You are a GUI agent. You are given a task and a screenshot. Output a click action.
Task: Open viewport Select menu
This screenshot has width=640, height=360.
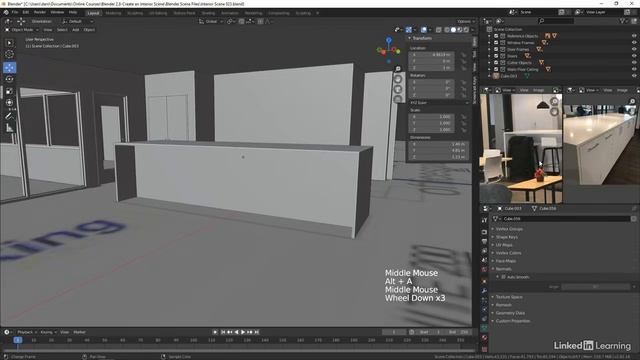(x=62, y=30)
